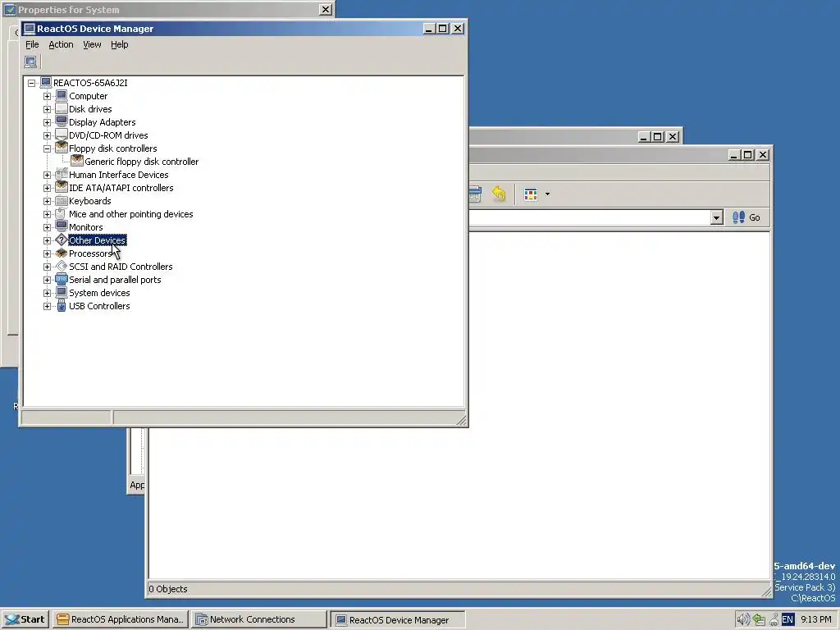Click the Disk drives category icon
This screenshot has width=840, height=630.
point(61,109)
